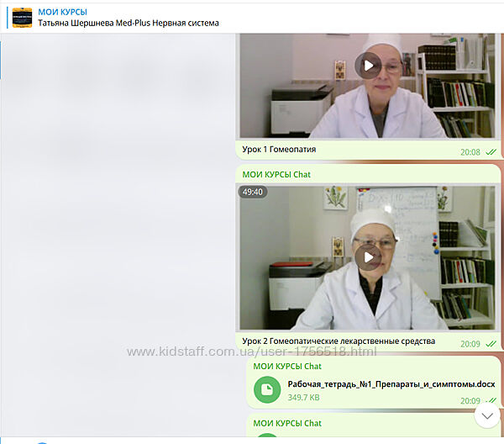Screen dimensions: 504x444
Task: Click the МОИ КУРСЫ Chat sender above the Урок 2 video
Action: pyautogui.click(x=276, y=174)
